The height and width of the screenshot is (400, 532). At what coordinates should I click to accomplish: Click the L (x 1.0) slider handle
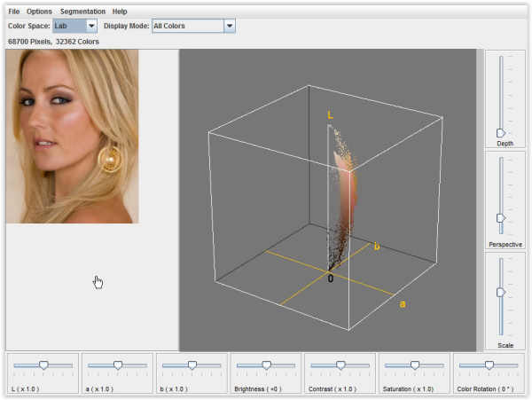[43, 365]
